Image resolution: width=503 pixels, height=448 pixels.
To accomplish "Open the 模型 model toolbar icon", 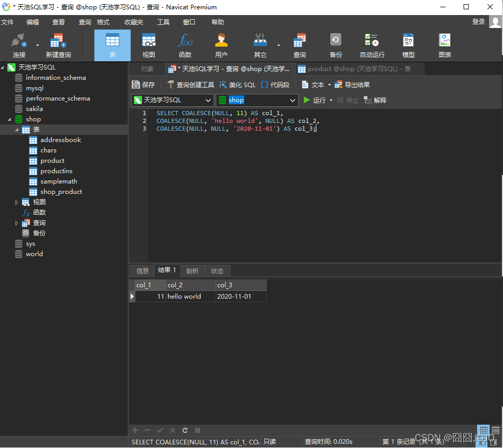I will pos(409,45).
